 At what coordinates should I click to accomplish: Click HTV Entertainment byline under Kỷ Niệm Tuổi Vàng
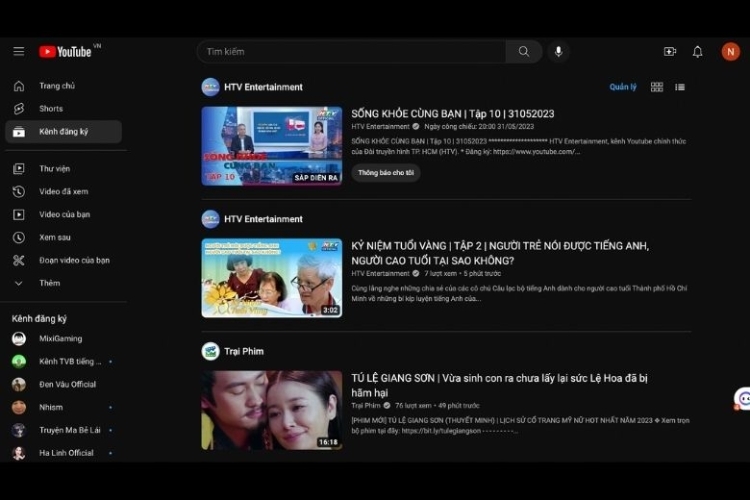click(380, 274)
